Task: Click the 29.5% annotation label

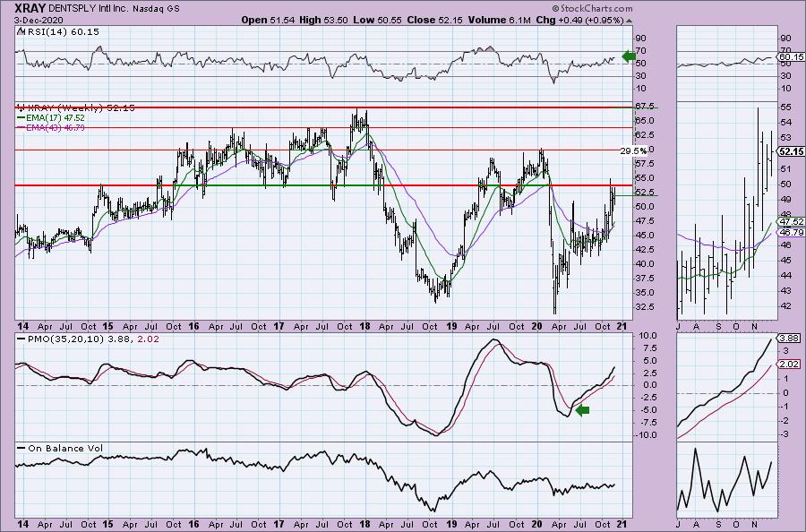Action: [x=633, y=151]
